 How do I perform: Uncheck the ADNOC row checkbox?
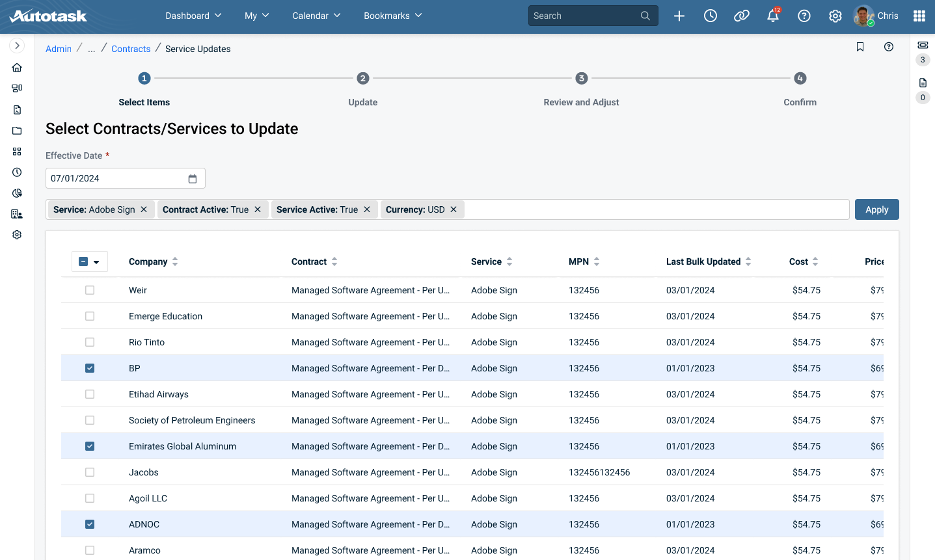coord(90,524)
